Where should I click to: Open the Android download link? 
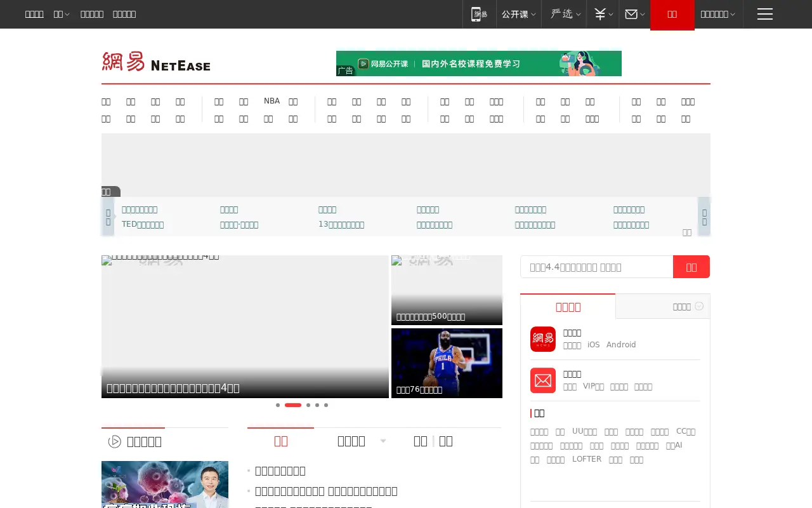click(621, 345)
